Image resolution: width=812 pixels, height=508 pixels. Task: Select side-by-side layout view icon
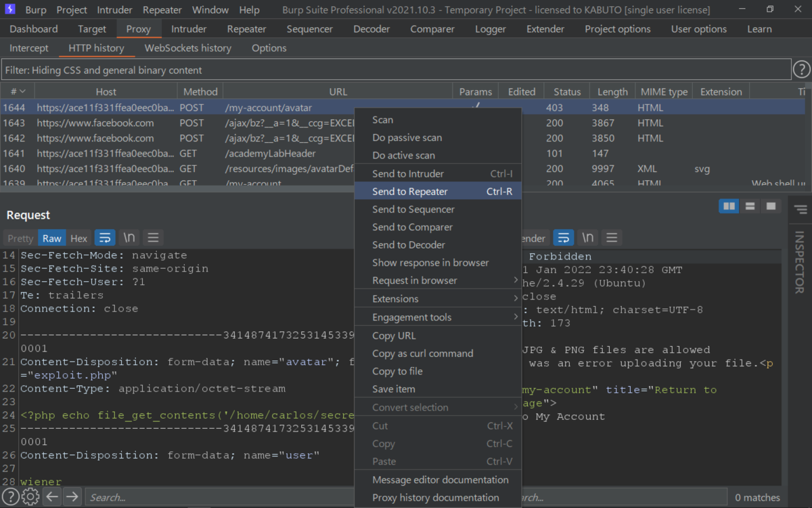click(729, 206)
